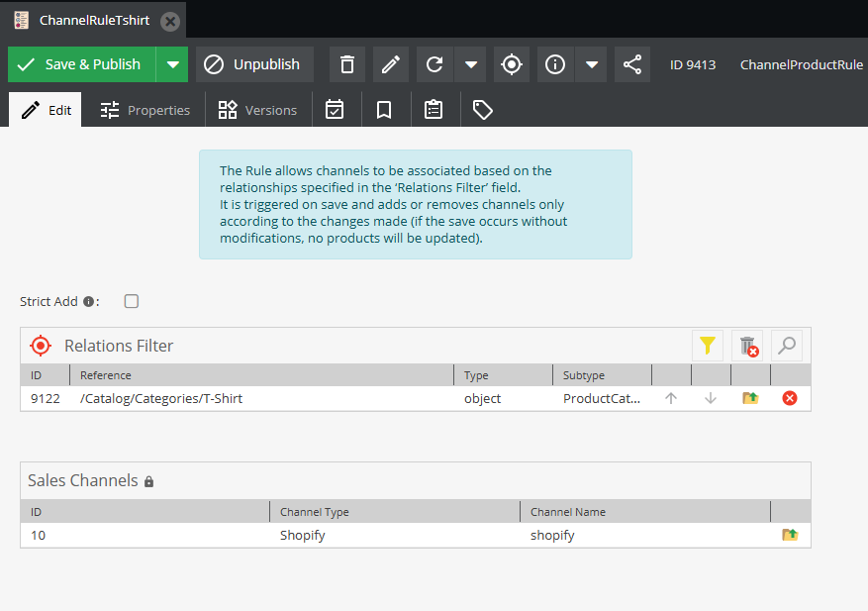Open search icon in Relations Filter

click(787, 346)
